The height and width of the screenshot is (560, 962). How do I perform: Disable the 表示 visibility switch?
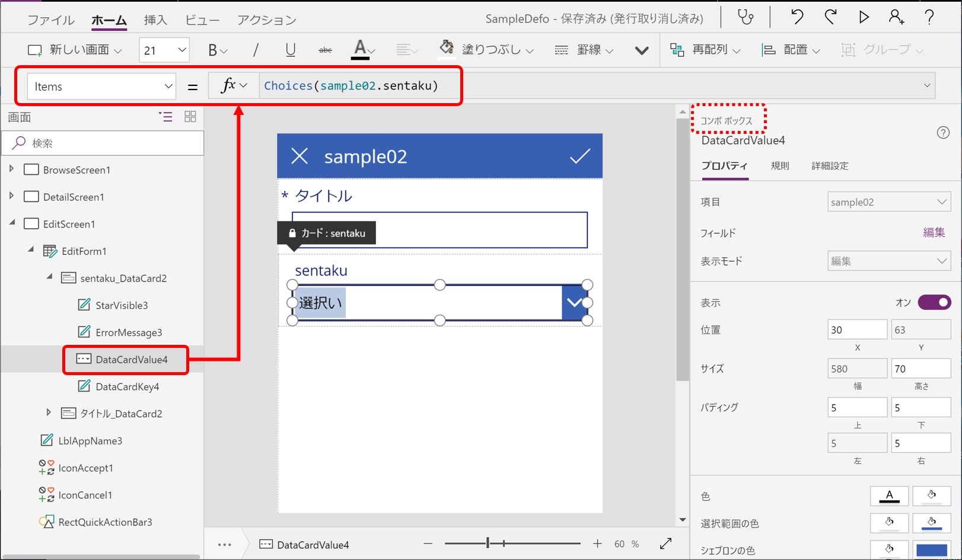pyautogui.click(x=934, y=302)
